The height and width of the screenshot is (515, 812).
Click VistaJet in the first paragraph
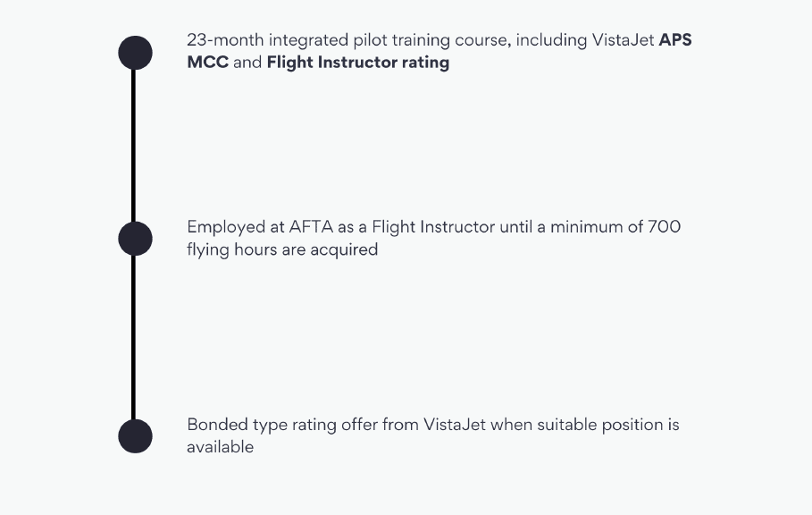click(623, 40)
